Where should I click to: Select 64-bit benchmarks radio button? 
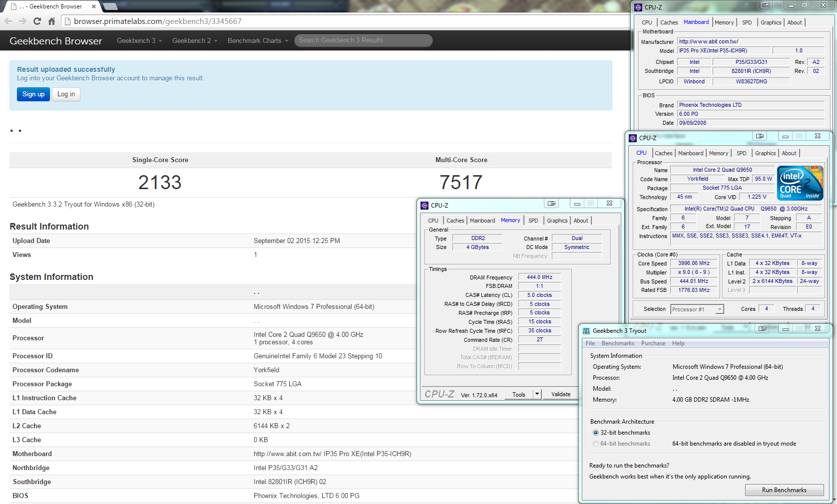pyautogui.click(x=595, y=444)
